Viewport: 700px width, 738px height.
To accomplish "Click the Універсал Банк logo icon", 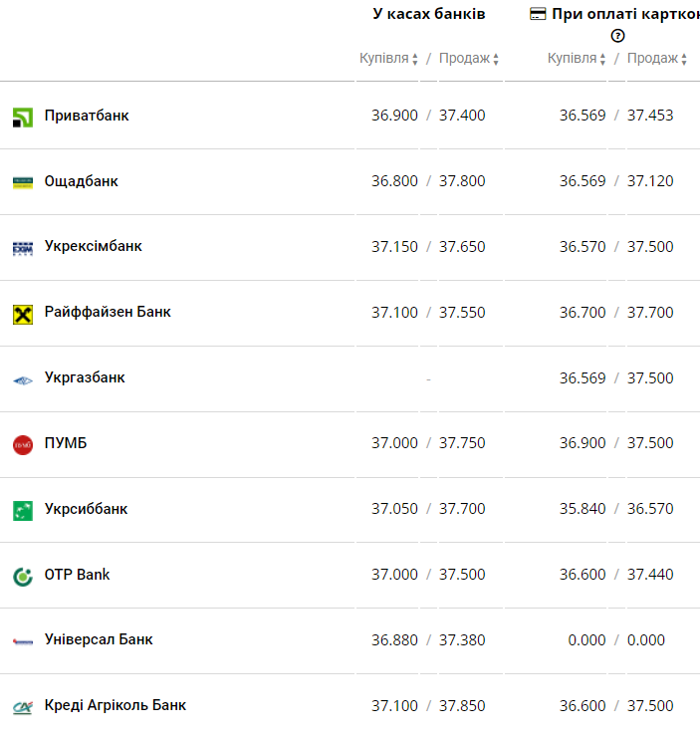I will point(23,641).
